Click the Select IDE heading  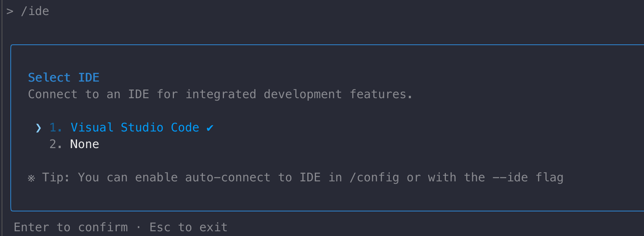point(63,77)
